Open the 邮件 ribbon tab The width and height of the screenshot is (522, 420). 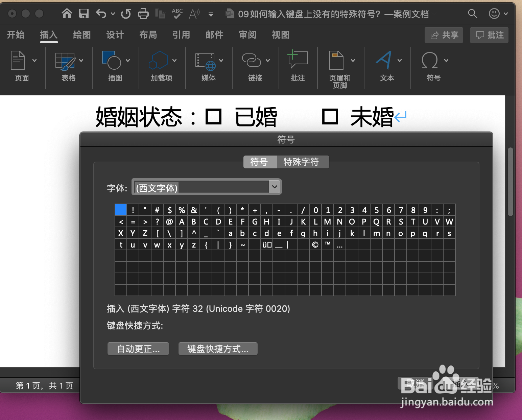(x=214, y=34)
